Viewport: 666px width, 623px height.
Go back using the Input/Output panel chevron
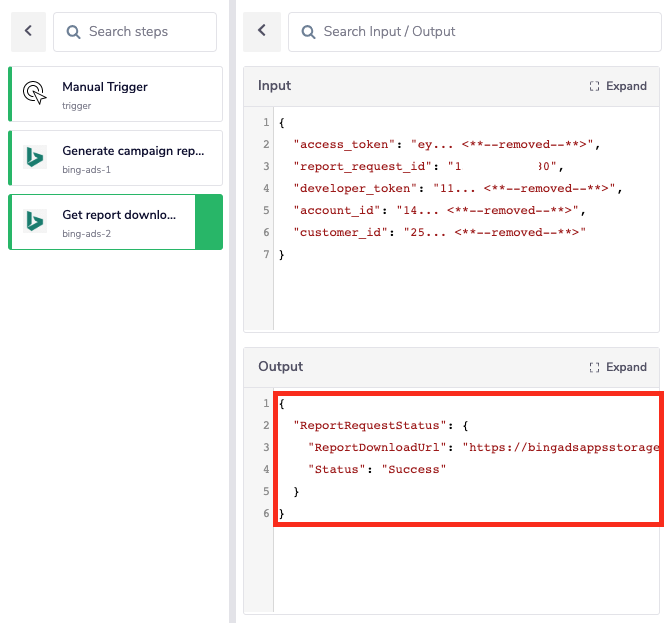262,32
